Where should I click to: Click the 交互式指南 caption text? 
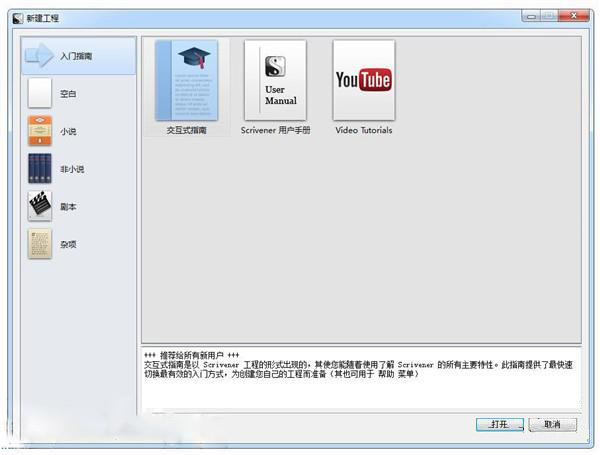pos(186,130)
